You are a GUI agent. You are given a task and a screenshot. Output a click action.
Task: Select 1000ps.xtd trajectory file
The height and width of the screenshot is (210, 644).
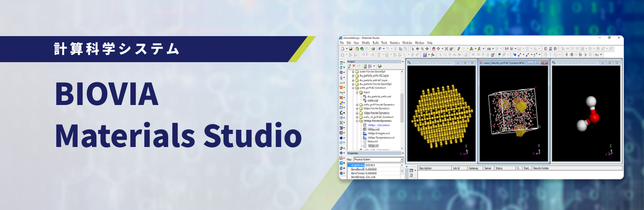click(x=374, y=129)
